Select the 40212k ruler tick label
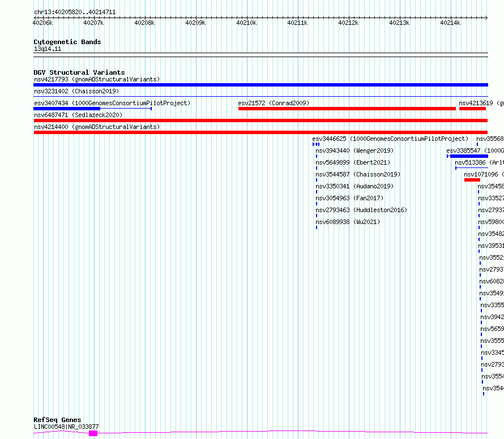The height and width of the screenshot is (439, 504). point(348,23)
